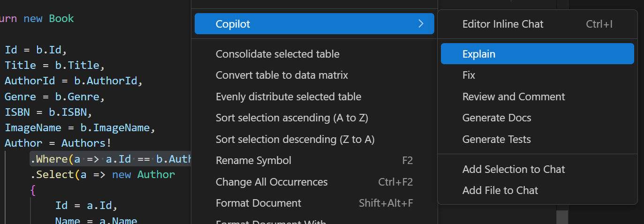This screenshot has width=644, height=224.
Task: Run Generate Docs
Action: coord(496,118)
